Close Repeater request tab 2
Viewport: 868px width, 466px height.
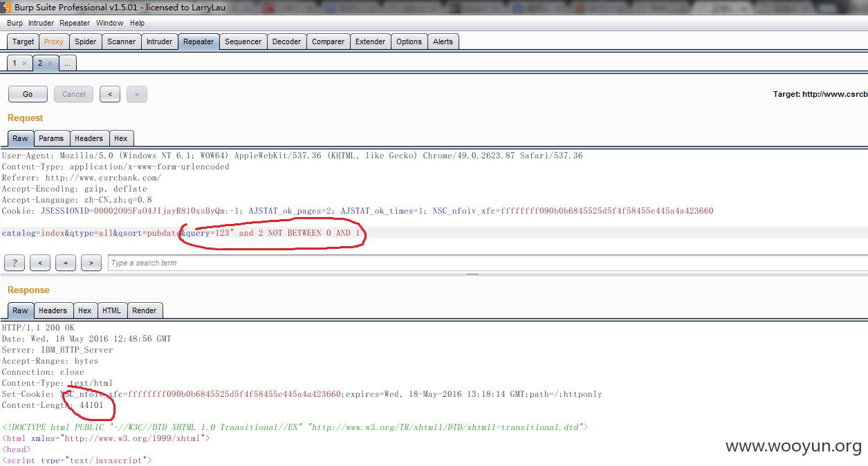[x=50, y=64]
